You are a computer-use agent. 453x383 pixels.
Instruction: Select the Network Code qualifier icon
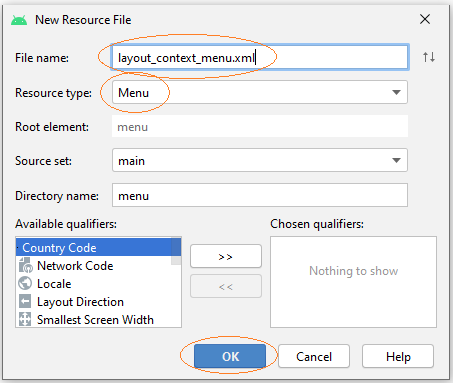[x=25, y=266]
